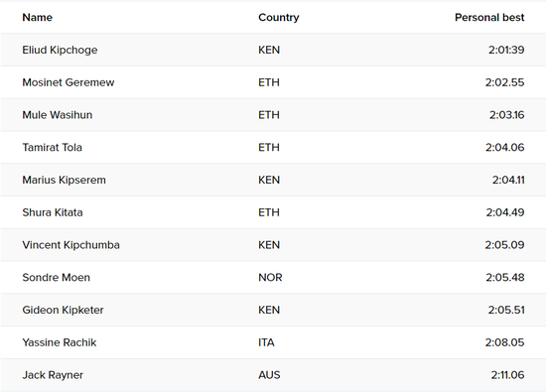Click the Marius Kipserem entry
Viewport: 546px width, 392px height.
65,180
